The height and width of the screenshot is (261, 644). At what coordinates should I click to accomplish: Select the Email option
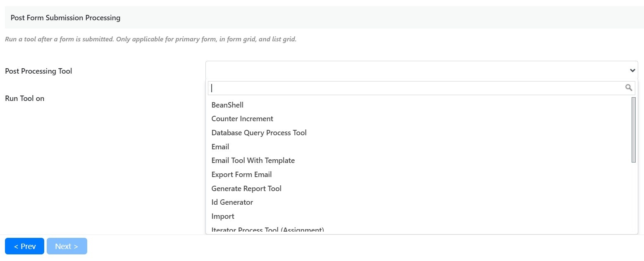click(220, 147)
